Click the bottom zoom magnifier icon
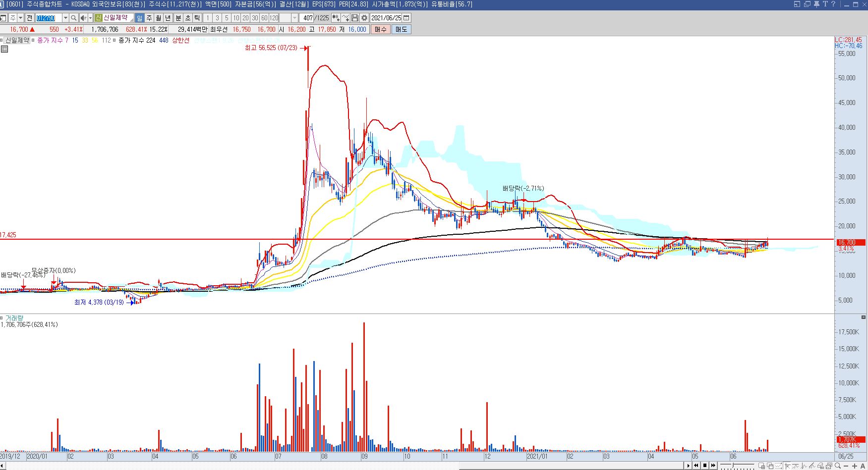Image resolution: width=868 pixels, height=470 pixels. tap(838, 466)
